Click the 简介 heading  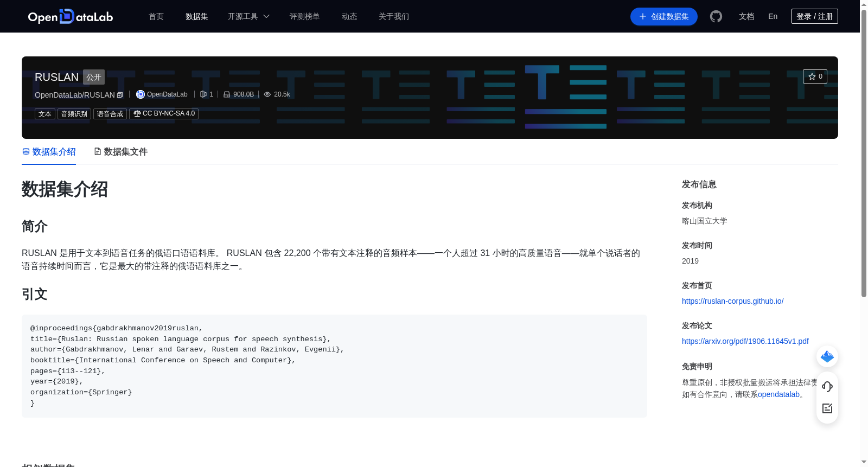(x=35, y=226)
